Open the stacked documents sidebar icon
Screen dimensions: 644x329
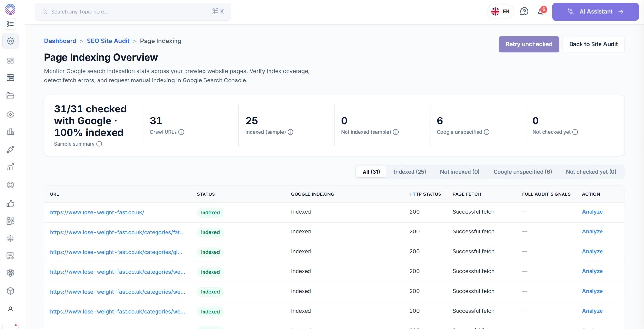(10, 221)
